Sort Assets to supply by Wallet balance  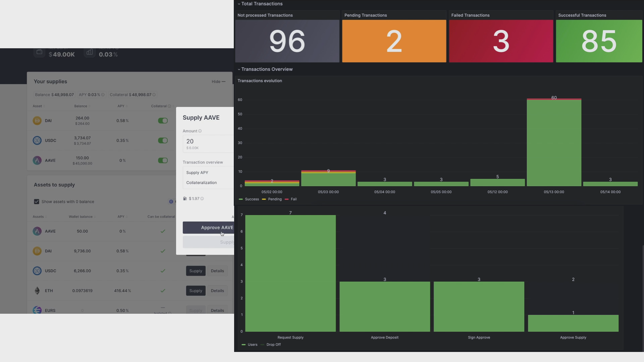click(82, 217)
